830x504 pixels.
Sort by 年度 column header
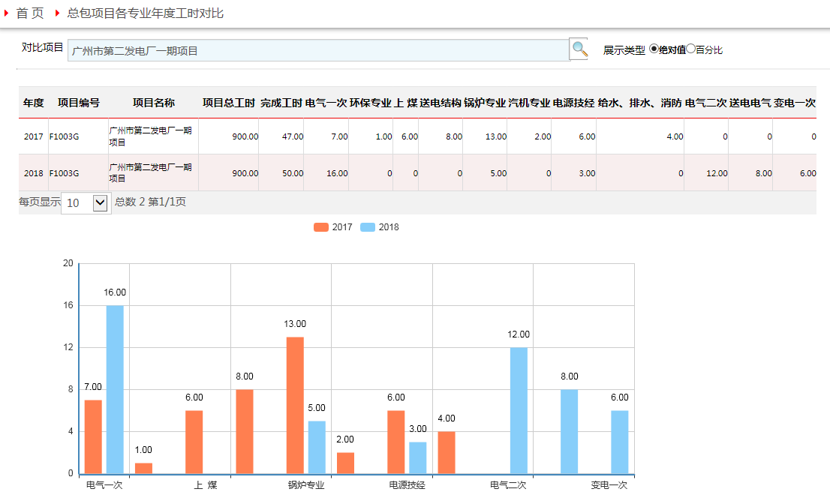[34, 103]
